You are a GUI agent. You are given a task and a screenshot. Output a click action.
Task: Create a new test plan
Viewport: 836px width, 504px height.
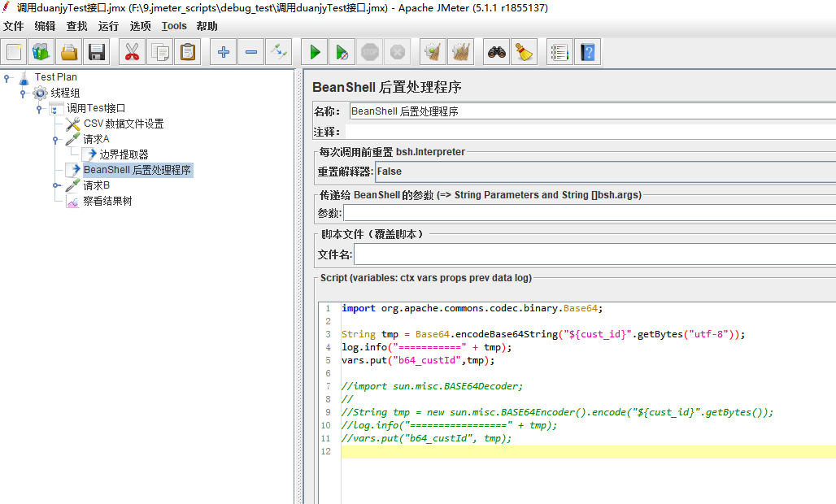(13, 51)
